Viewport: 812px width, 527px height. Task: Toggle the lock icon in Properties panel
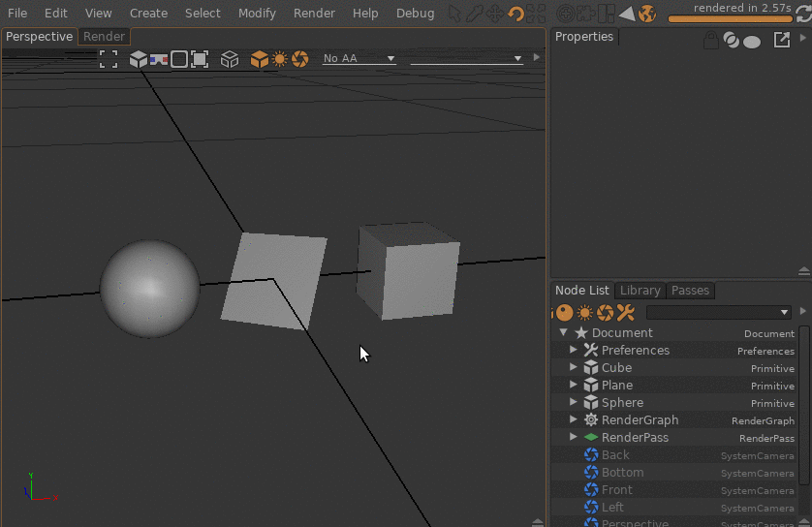[x=711, y=41]
